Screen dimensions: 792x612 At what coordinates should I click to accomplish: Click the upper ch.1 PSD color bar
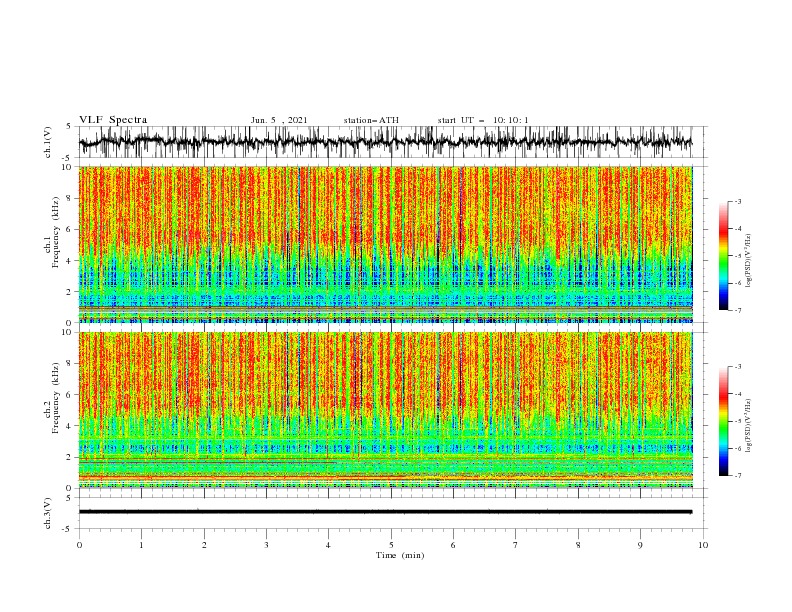pos(723,256)
